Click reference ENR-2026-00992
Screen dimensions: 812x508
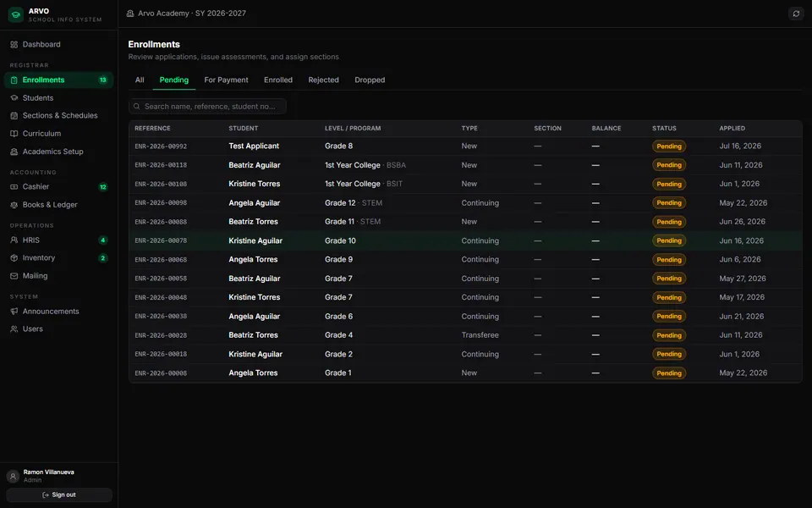[161, 146]
